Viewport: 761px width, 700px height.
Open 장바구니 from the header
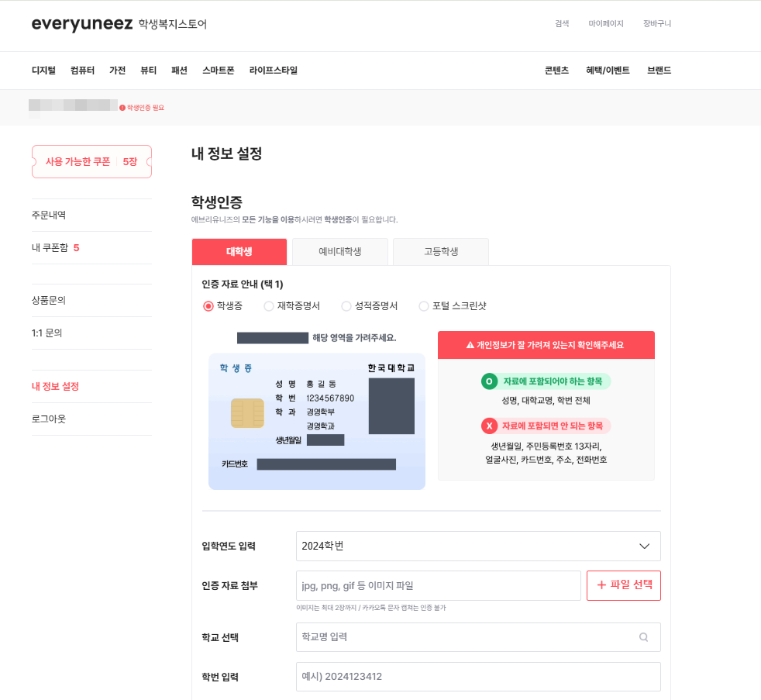point(657,23)
